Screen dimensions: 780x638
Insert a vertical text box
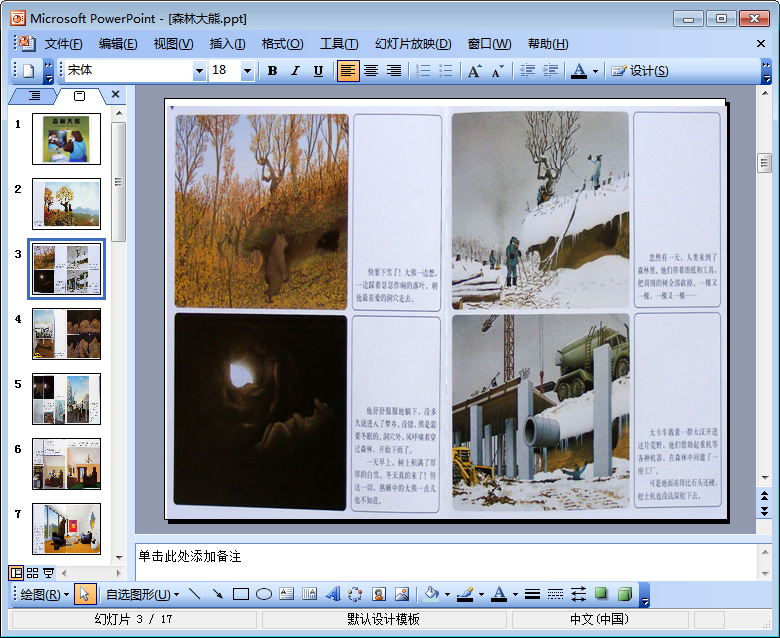(x=309, y=594)
